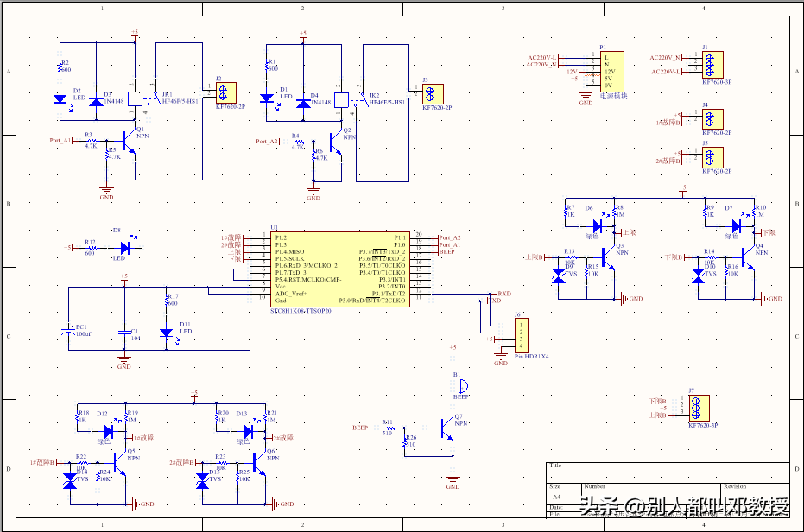804x532 pixels.
Task: Click the R11 510 resistor
Action: pos(388,427)
